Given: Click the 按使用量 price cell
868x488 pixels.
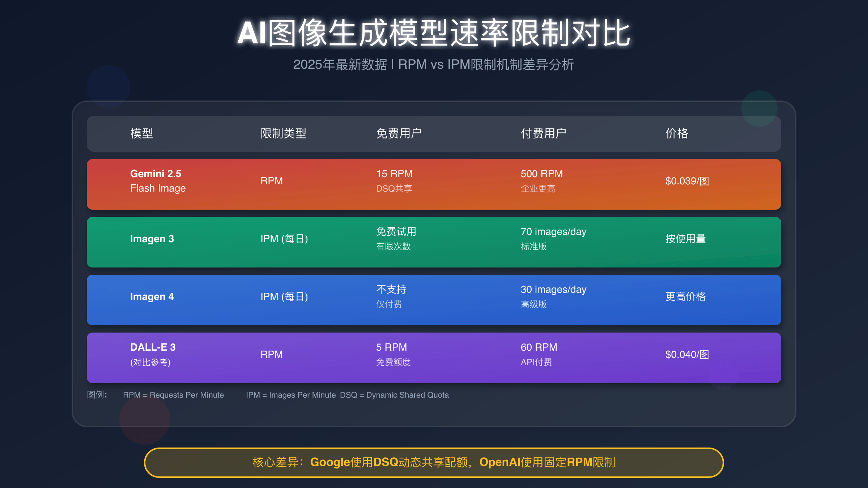Looking at the screenshot, I should [686, 239].
